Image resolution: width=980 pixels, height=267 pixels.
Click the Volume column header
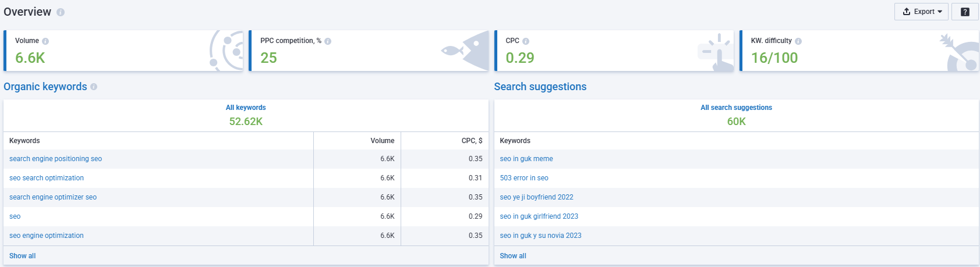point(382,141)
